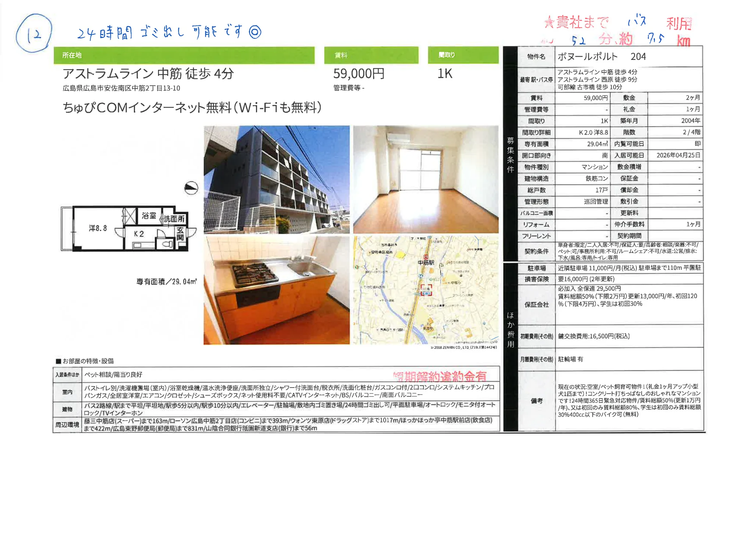Click the handwritten circled number 12
This screenshot has width=756, height=535.
(34, 33)
